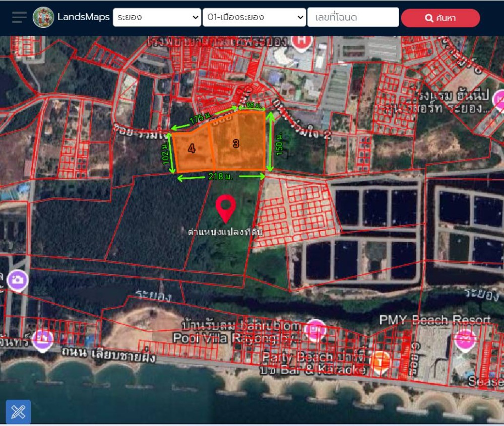Viewport: 504px width, 426px height.
Task: Expand the 01-เมืองระยอง district dropdown
Action: (x=254, y=18)
